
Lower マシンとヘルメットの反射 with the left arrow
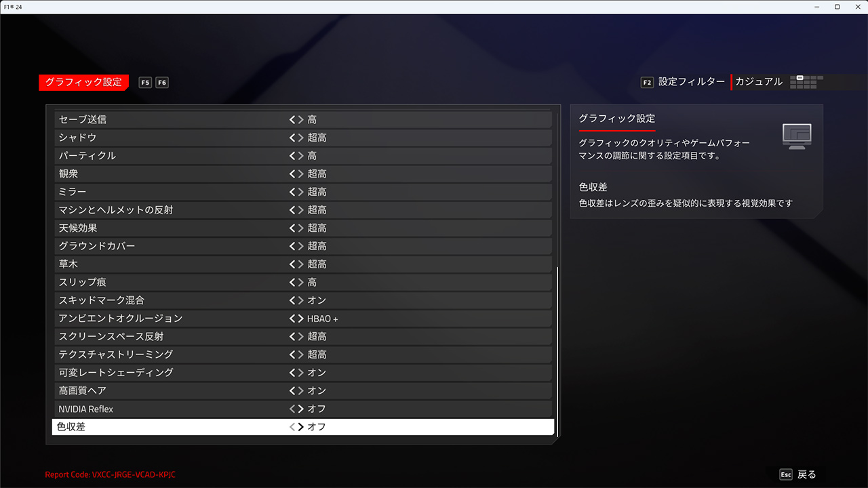292,210
